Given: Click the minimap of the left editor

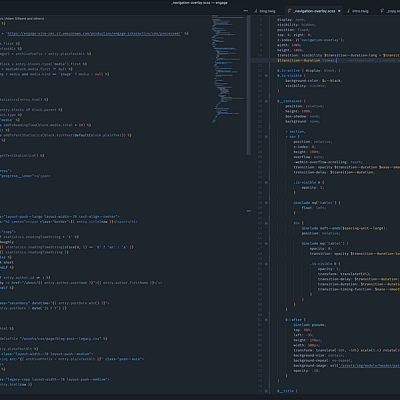Looking at the screenshot, I should pos(228,68).
